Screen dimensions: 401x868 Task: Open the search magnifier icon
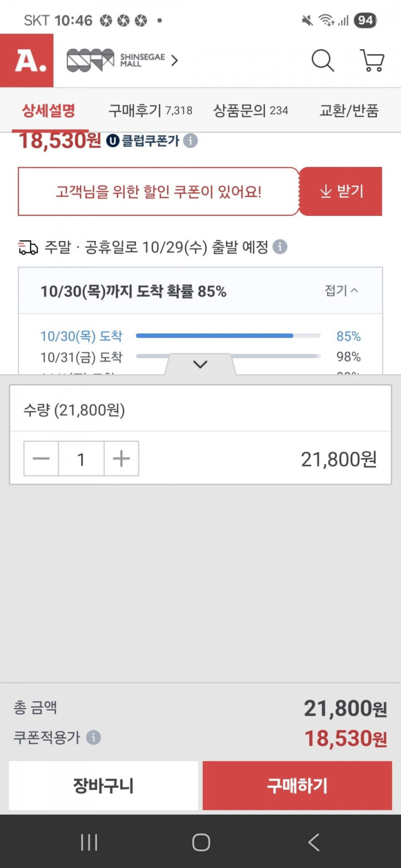pyautogui.click(x=322, y=60)
